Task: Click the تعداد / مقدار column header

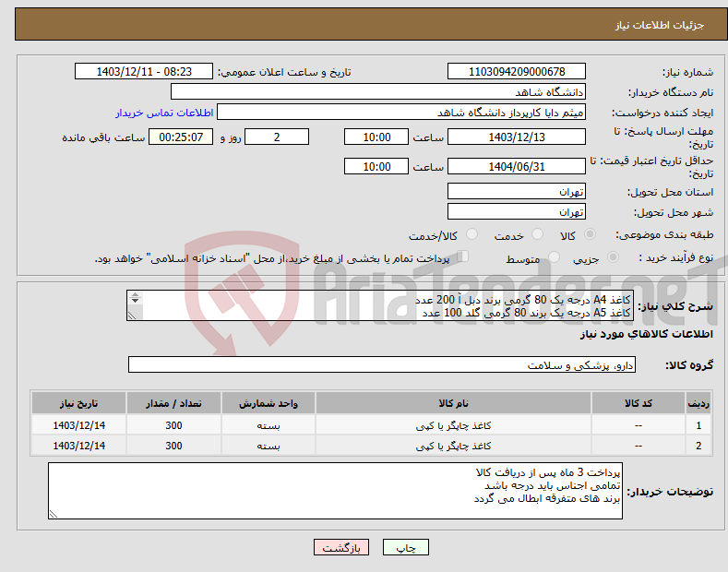Action: (x=173, y=403)
